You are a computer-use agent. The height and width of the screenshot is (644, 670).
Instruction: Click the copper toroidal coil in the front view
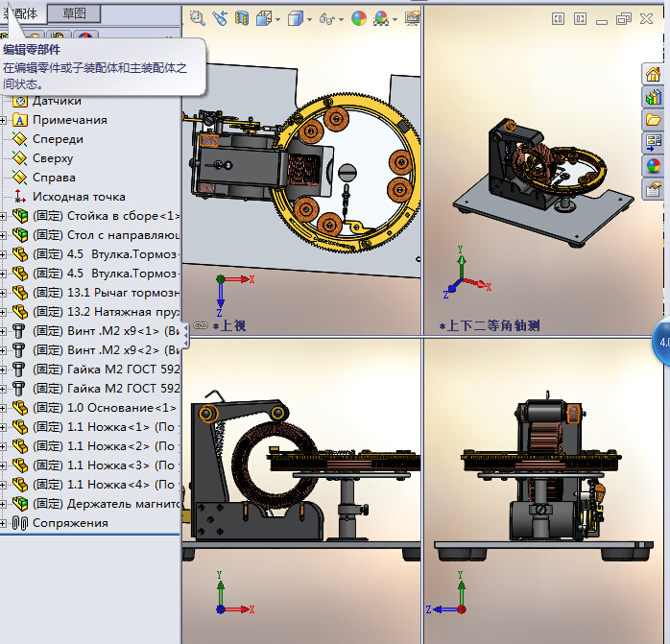point(275,465)
